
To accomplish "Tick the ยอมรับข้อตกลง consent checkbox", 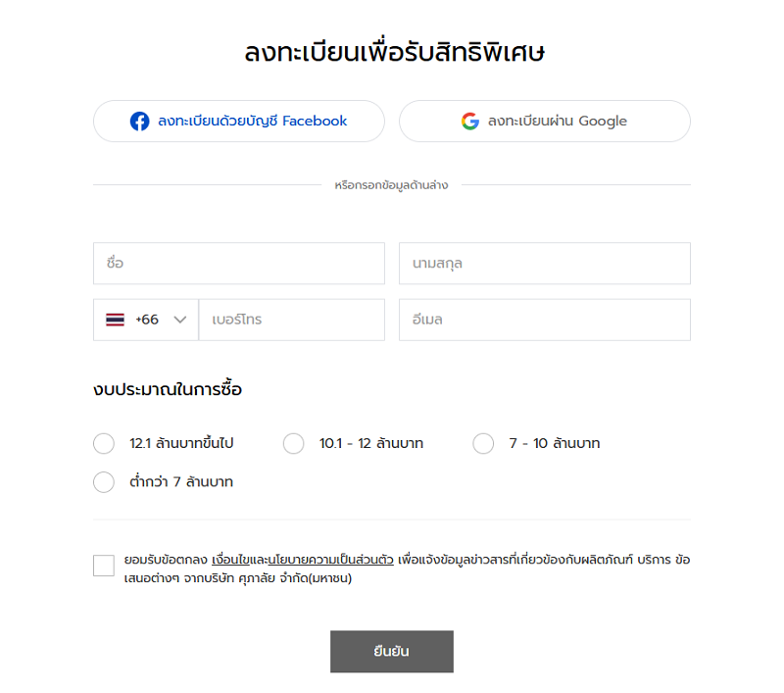I will point(104,566).
